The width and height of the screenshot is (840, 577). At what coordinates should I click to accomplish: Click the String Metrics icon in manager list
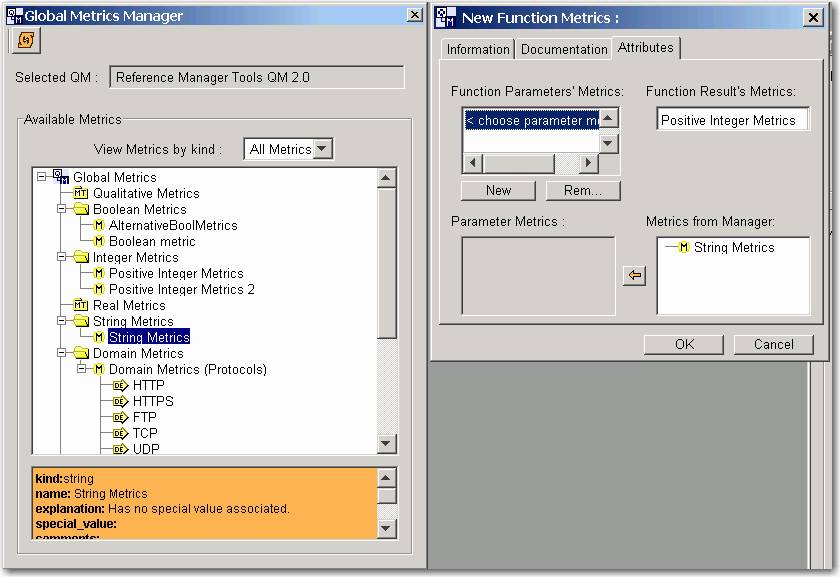[684, 247]
